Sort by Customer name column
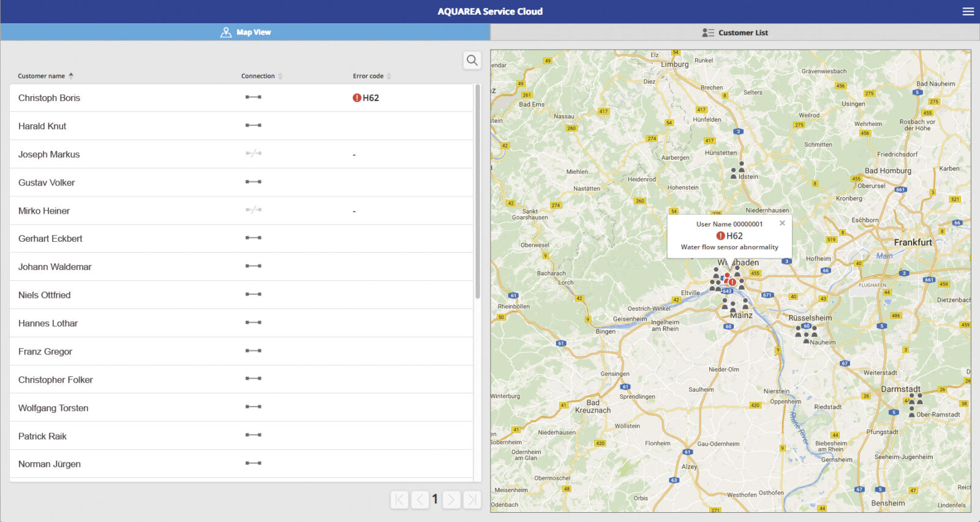The image size is (980, 522). [x=45, y=76]
